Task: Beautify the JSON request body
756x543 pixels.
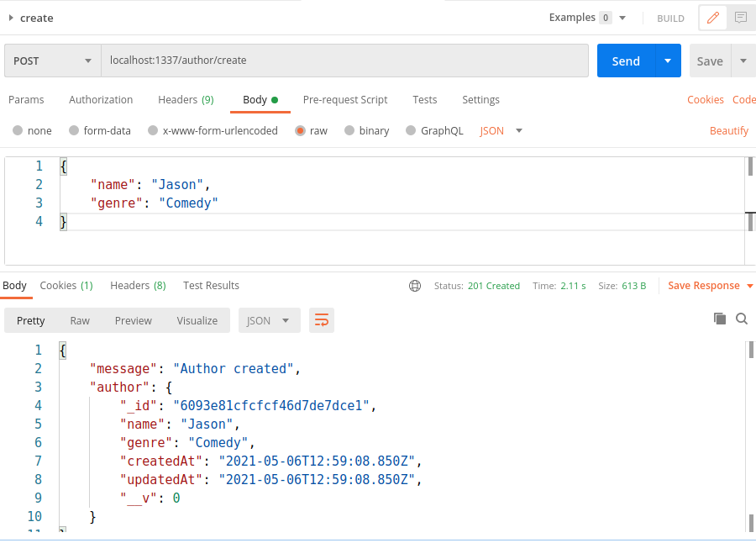Action: coord(728,130)
